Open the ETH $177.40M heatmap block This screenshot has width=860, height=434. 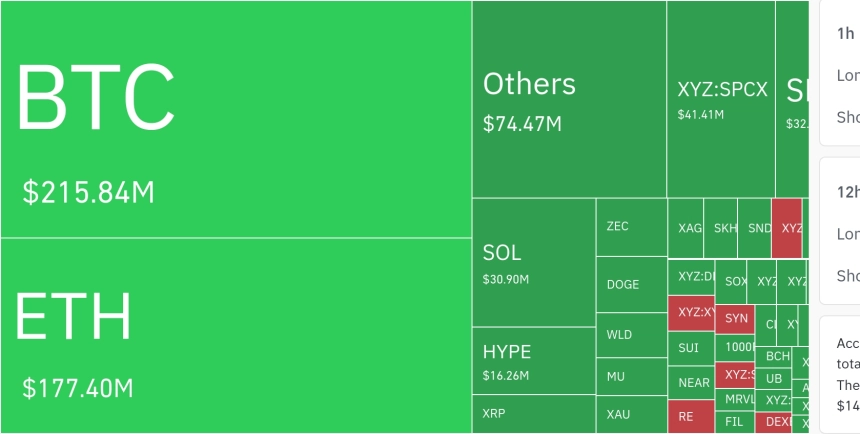click(x=236, y=336)
